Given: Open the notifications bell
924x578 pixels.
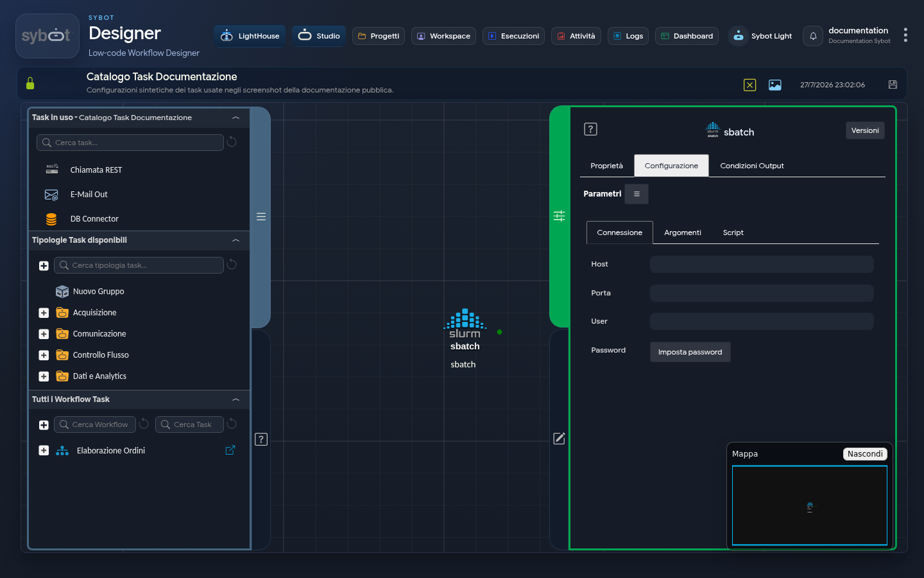Looking at the screenshot, I should coord(813,36).
